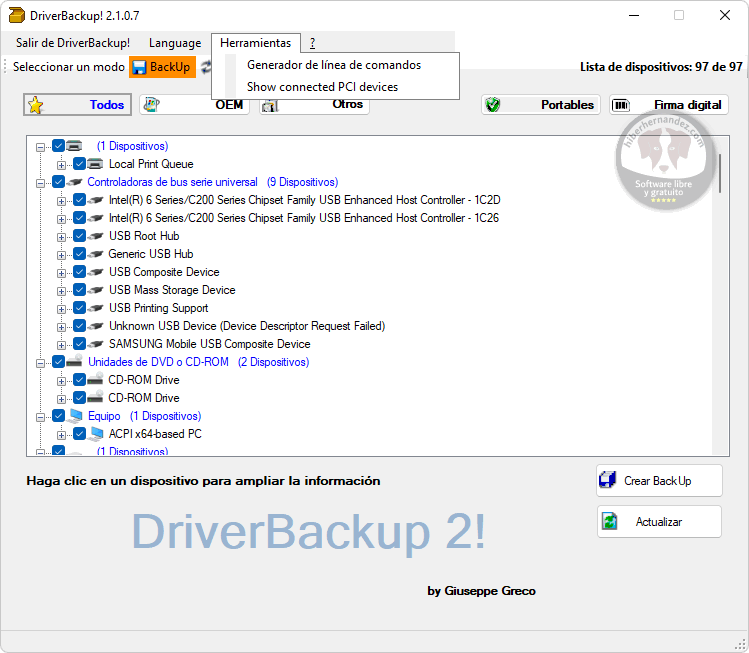Uncheck the Local Print Queue checkbox

click(79, 164)
